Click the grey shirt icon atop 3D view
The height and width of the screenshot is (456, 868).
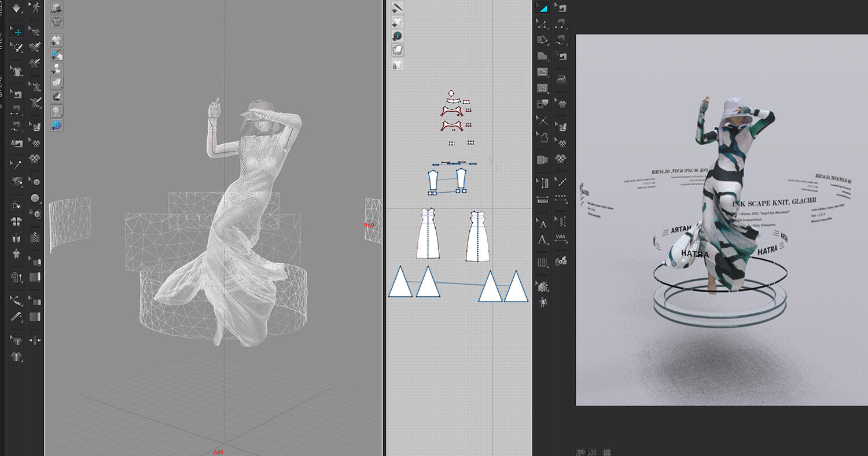(56, 22)
